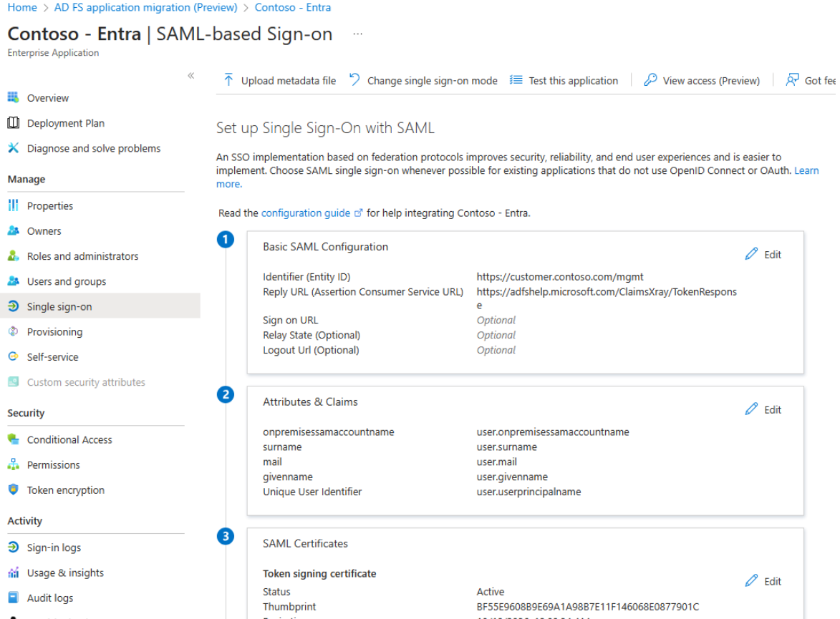Edit Token signing certificate via Edit label

[x=773, y=582]
